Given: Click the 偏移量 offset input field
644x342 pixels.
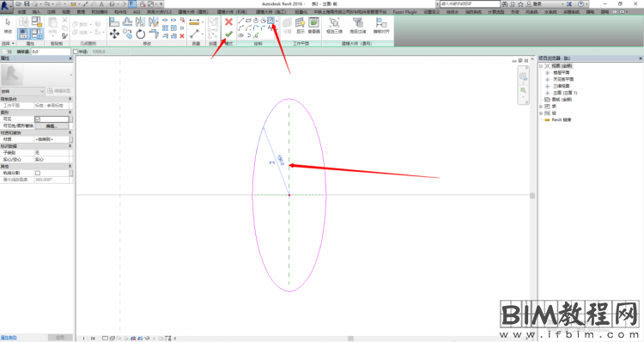Looking at the screenshot, I should pyautogui.click(x=51, y=52).
